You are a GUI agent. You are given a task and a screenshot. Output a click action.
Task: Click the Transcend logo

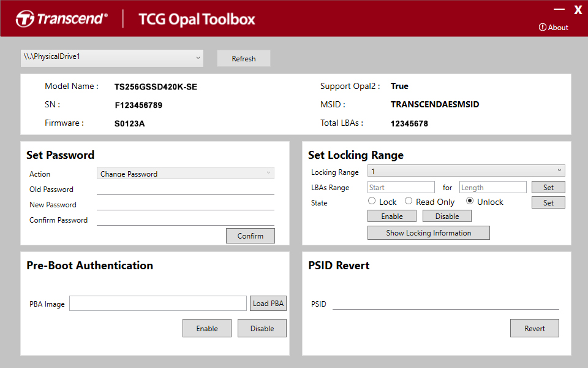(61, 19)
